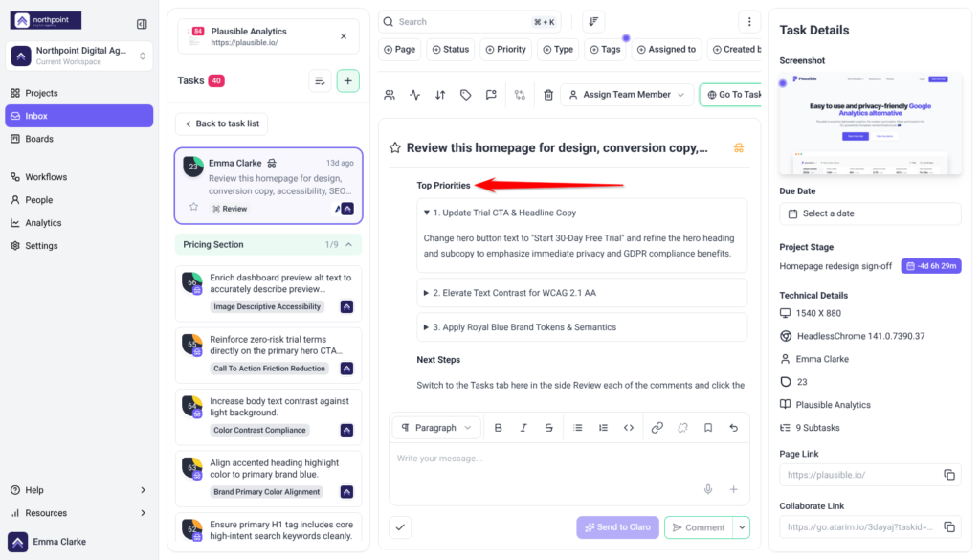Viewport: 980px width, 560px height.
Task: Open the Assign Team Member dropdown
Action: (627, 95)
